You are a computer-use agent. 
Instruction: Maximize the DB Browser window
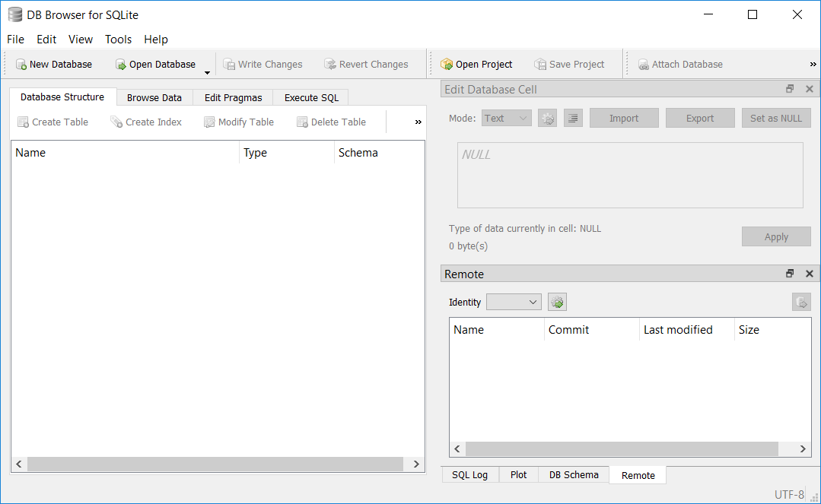pos(753,14)
